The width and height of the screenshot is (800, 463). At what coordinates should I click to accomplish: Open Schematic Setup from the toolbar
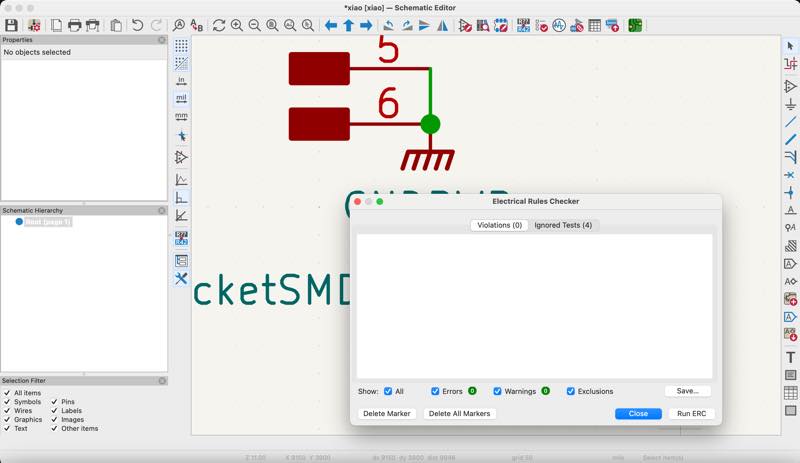click(34, 25)
